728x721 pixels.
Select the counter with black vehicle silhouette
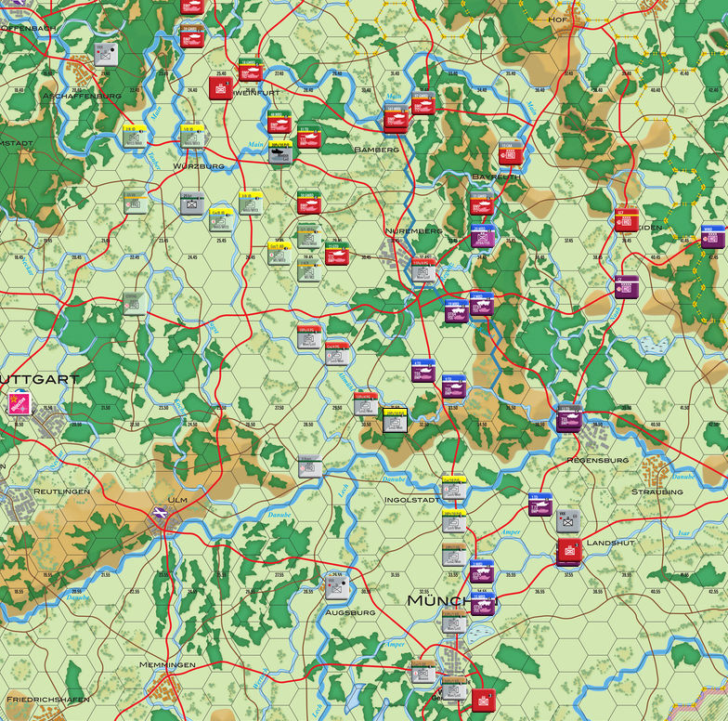[280, 152]
